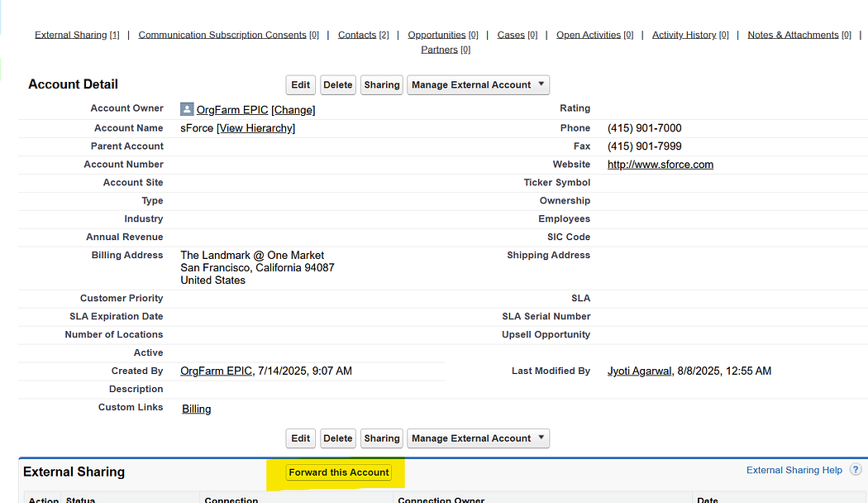This screenshot has width=868, height=503.
Task: Click the External Sharing help question-mark icon
Action: click(x=856, y=470)
